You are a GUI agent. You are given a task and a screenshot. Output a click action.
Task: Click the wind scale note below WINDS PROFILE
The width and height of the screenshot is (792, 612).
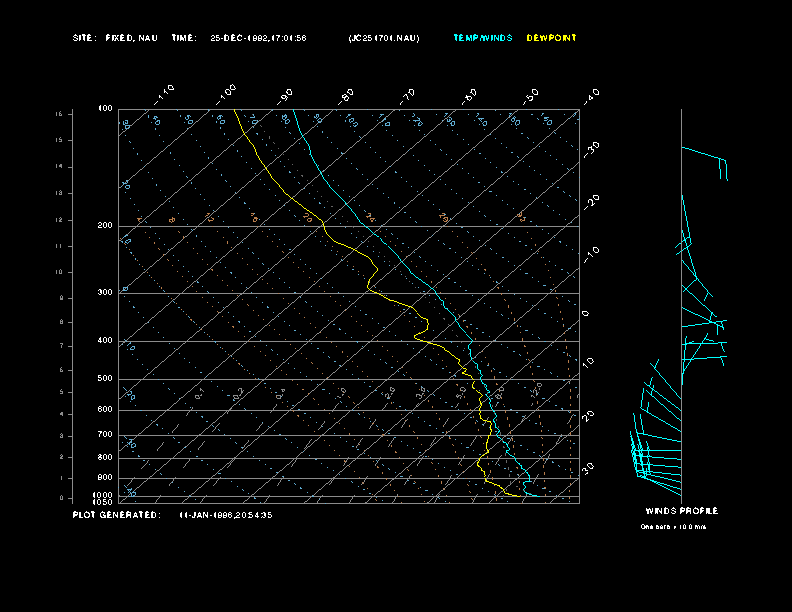point(673,526)
